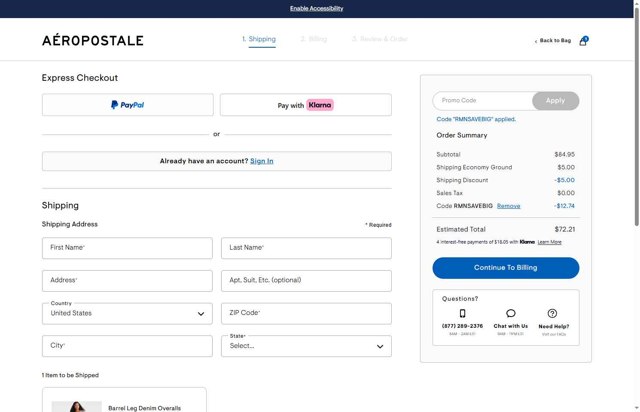The width and height of the screenshot is (640, 412).
Task: Click the -$12.74 discount value
Action: click(x=564, y=206)
